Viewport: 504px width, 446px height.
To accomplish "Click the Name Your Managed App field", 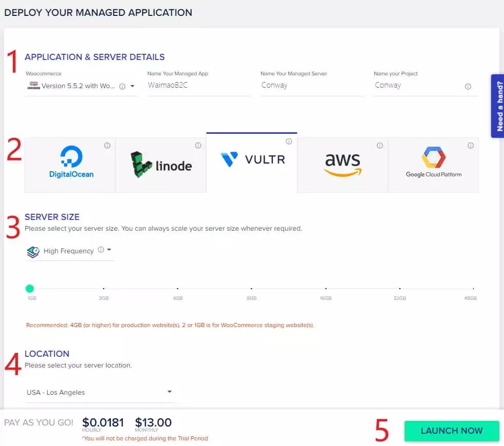I will click(198, 86).
